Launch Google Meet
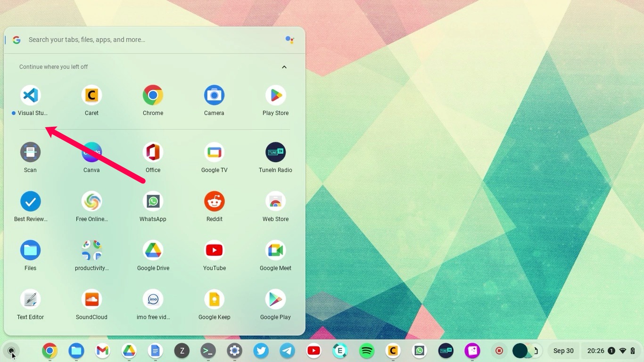 (x=275, y=250)
